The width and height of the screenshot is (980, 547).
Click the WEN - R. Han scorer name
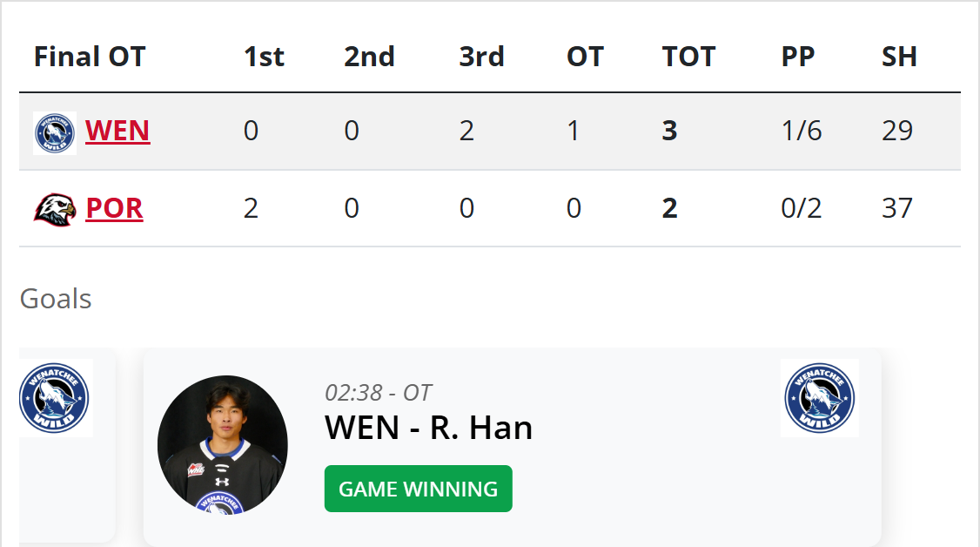pyautogui.click(x=428, y=429)
